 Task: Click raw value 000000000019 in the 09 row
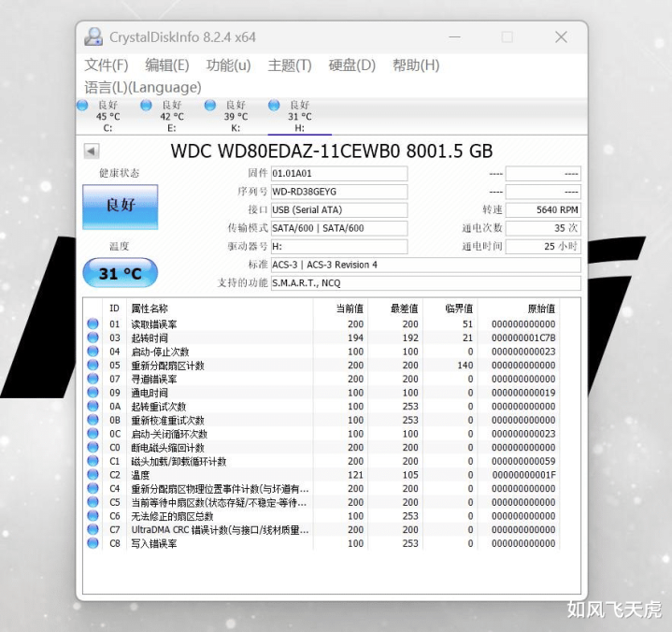click(x=523, y=393)
